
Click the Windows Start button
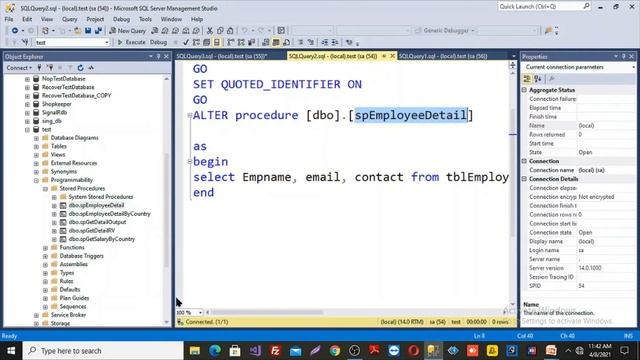[x=11, y=351]
